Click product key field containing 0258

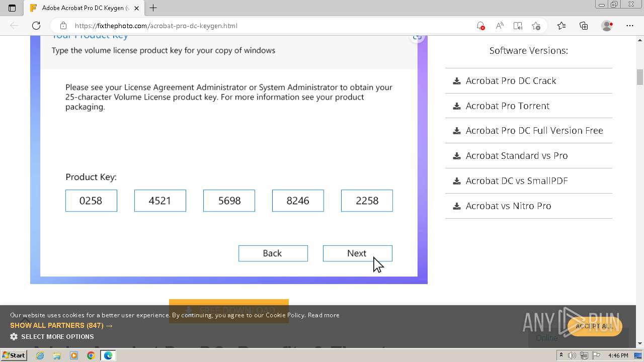91,201
